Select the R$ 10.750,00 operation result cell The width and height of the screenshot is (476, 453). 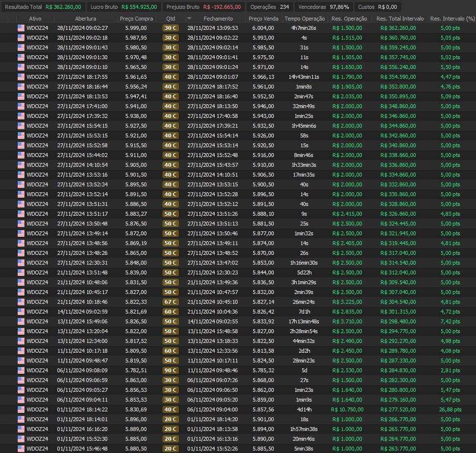347,409
